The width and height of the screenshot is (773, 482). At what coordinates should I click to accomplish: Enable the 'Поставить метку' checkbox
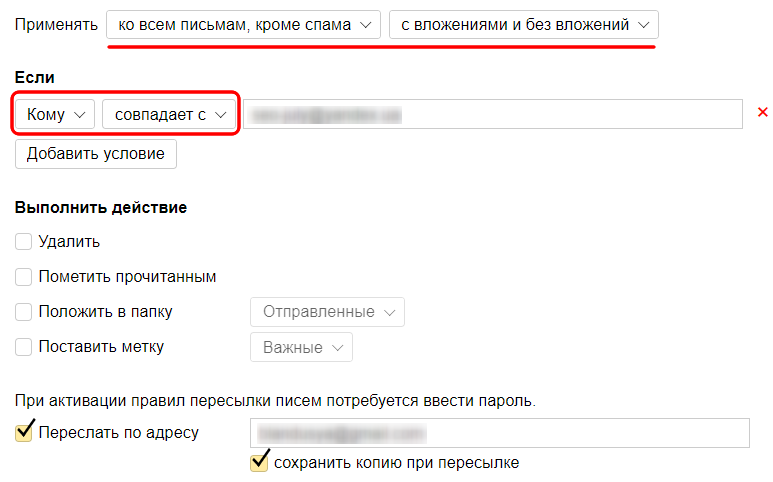point(23,347)
